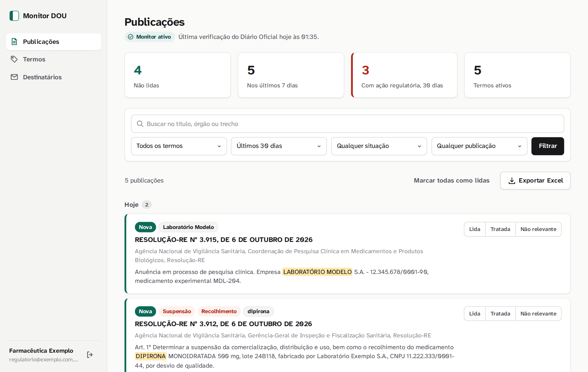Go to the Destinatários menu item

click(54, 77)
